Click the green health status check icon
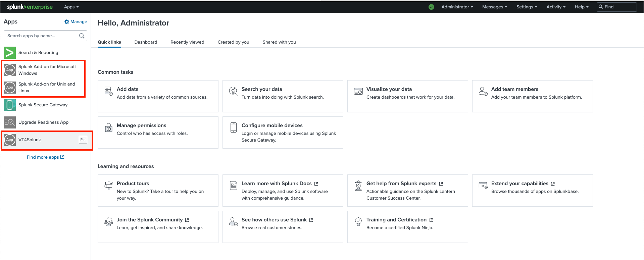 [x=431, y=7]
